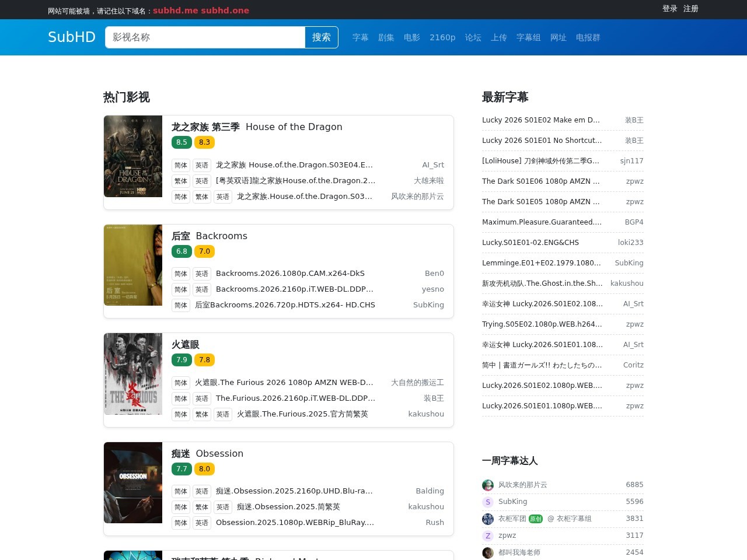Click the green 8.5 rating badge
Screen dimensions: 747x560
181,142
